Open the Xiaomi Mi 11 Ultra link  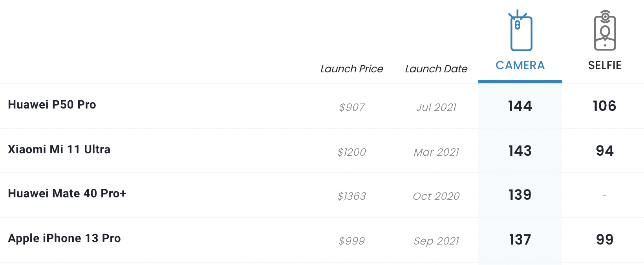pyautogui.click(x=59, y=149)
